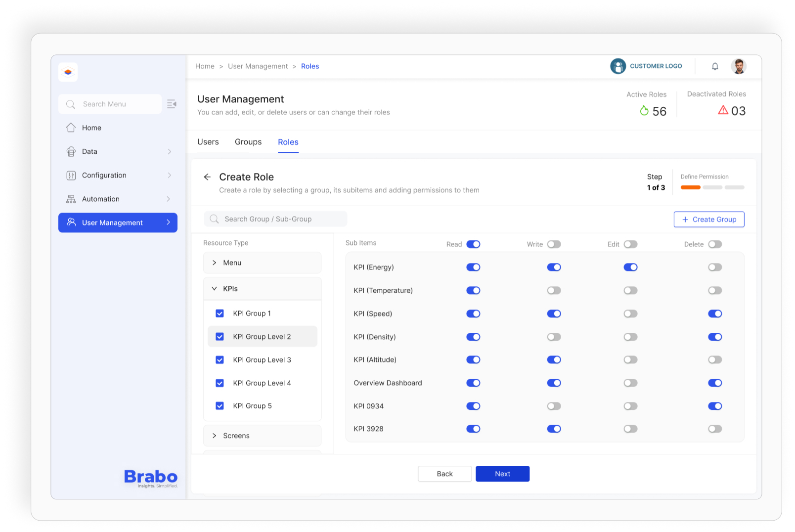Switch to the Users tab
This screenshot has height=532, width=795.
click(208, 142)
